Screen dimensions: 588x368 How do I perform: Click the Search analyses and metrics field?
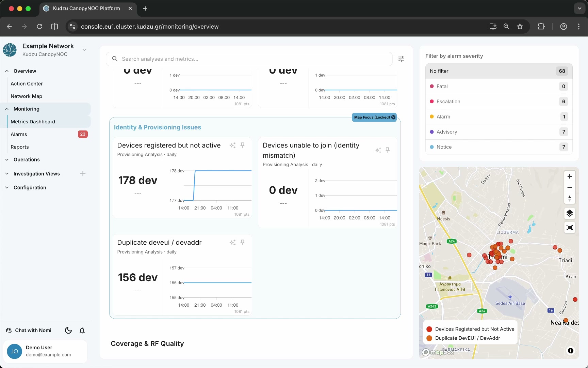(249, 59)
